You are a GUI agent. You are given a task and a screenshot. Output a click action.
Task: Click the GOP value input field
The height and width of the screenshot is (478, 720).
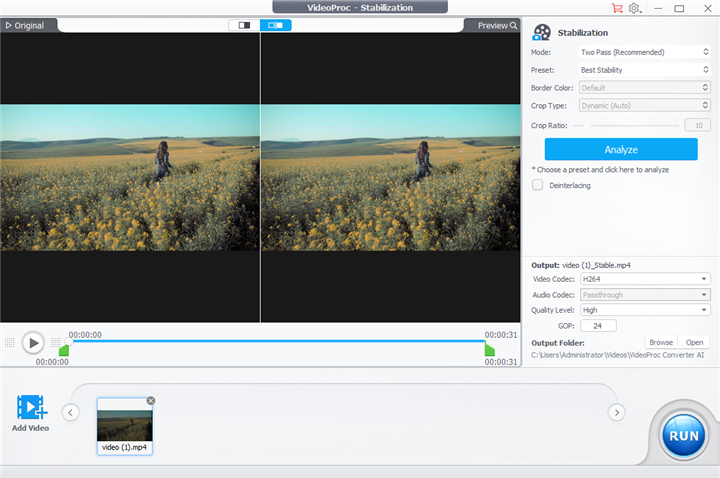click(x=598, y=326)
